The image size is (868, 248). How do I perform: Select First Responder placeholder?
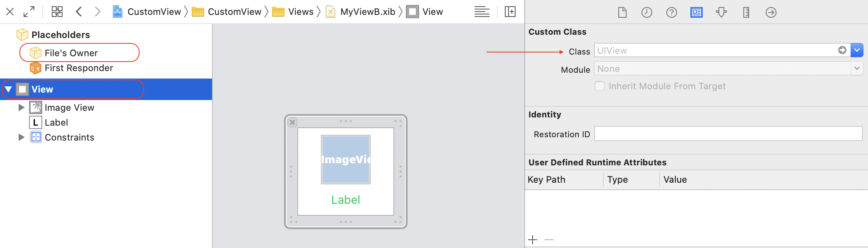[79, 68]
